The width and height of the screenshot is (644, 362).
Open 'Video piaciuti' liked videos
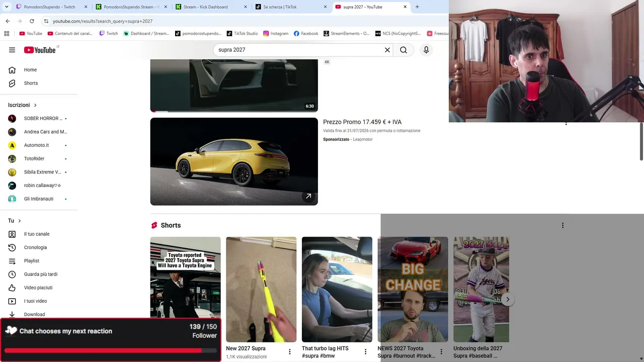pos(39,288)
